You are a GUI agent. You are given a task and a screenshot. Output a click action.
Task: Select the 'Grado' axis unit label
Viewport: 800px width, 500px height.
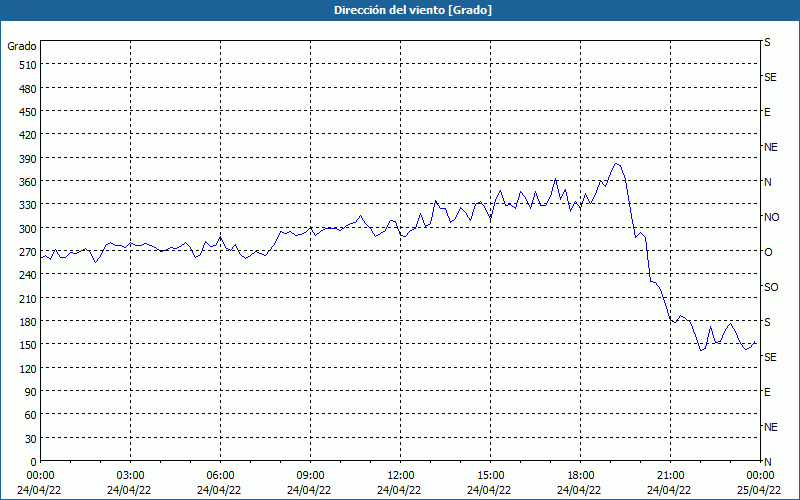click(x=22, y=46)
